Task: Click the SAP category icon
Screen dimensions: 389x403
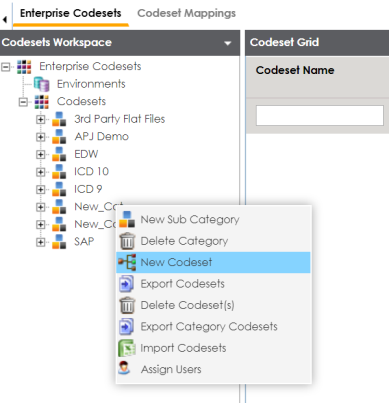Action: (59, 242)
